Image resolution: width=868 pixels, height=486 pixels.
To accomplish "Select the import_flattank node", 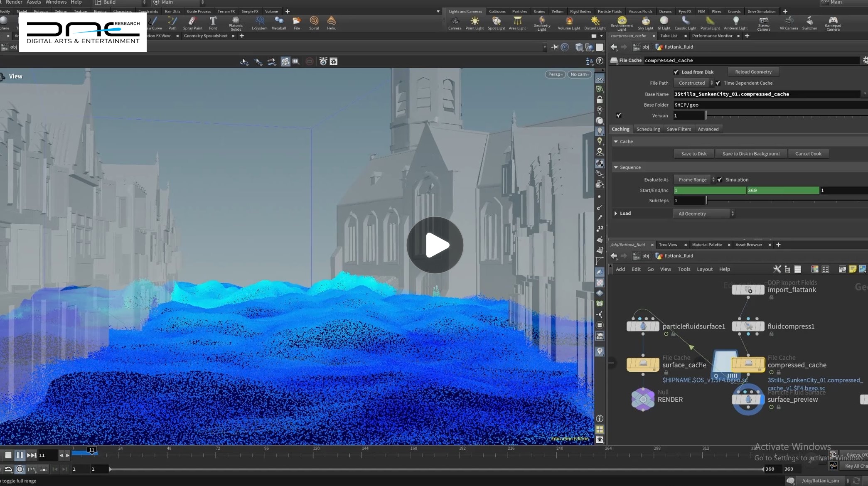I will click(748, 290).
